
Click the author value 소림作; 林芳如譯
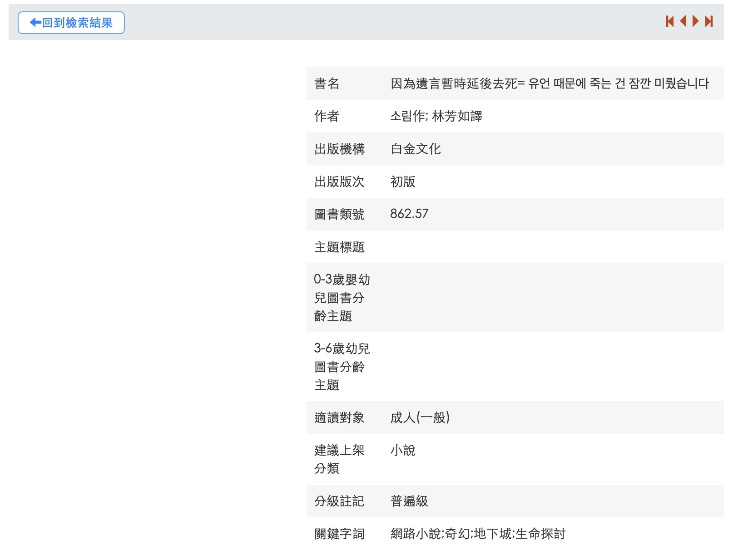[436, 116]
